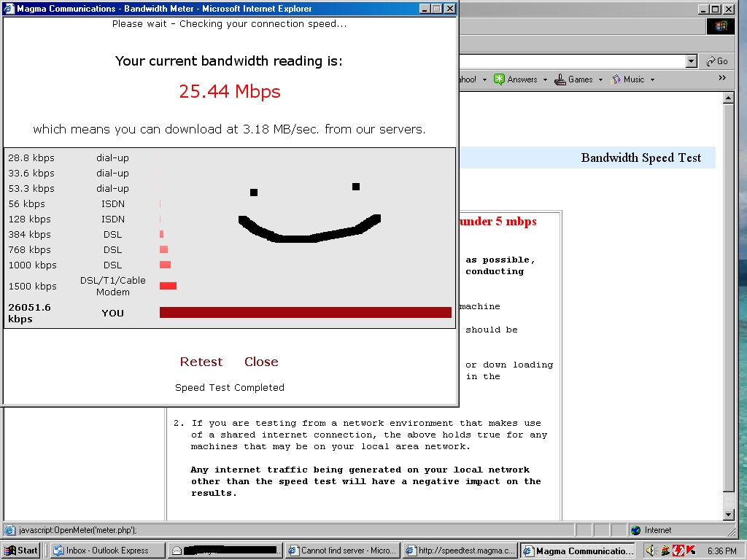Click the red K system tray icon
Screen dimensions: 747x560
[689, 551]
